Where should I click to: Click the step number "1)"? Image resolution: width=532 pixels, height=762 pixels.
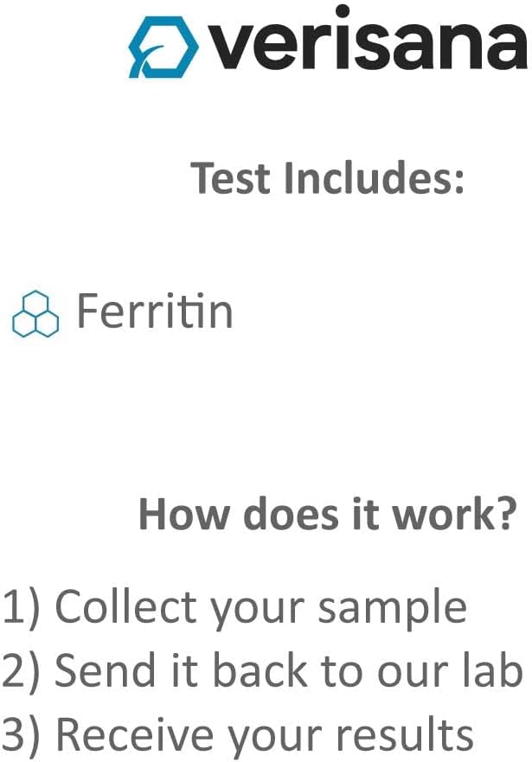click(21, 606)
